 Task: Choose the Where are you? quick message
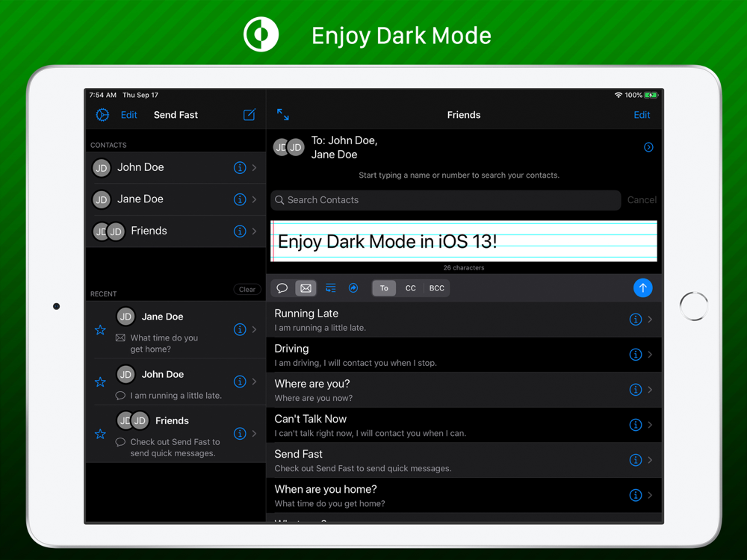(x=464, y=390)
